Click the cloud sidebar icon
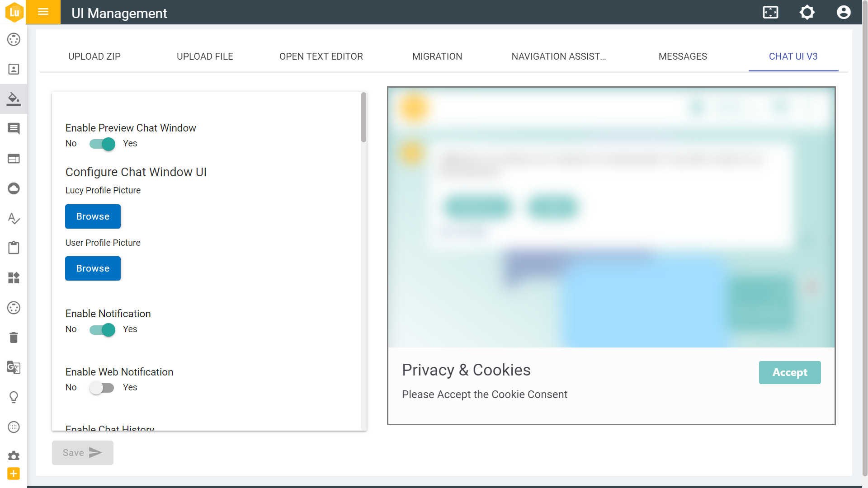The height and width of the screenshot is (488, 868). [x=14, y=188]
